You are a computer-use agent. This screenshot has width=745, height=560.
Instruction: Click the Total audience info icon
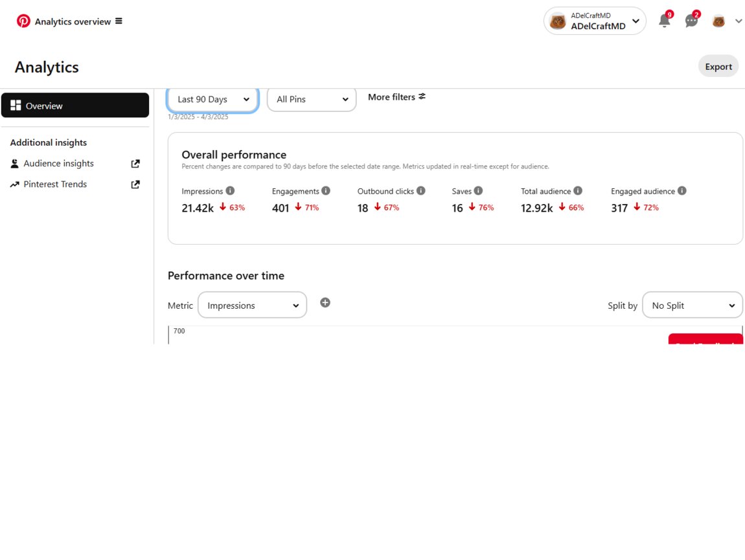coord(578,191)
